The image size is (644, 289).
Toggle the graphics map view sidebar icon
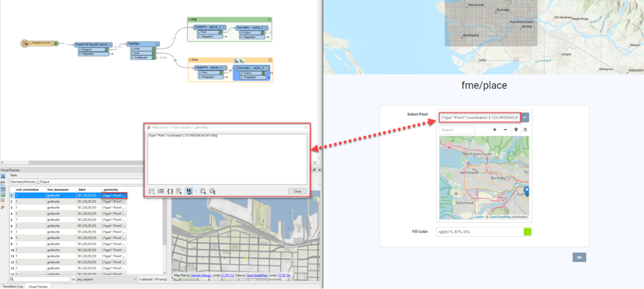[3, 195]
